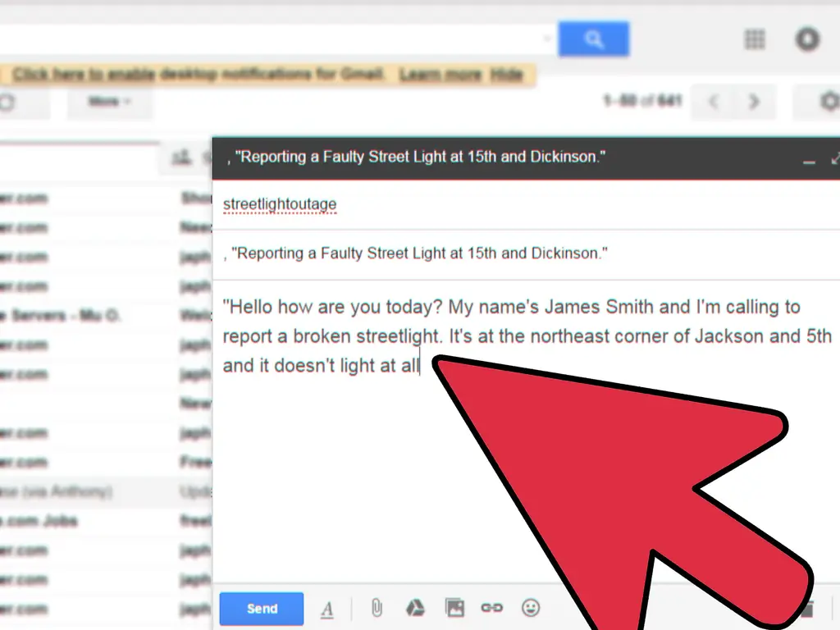Open the Google apps grid

tap(755, 39)
